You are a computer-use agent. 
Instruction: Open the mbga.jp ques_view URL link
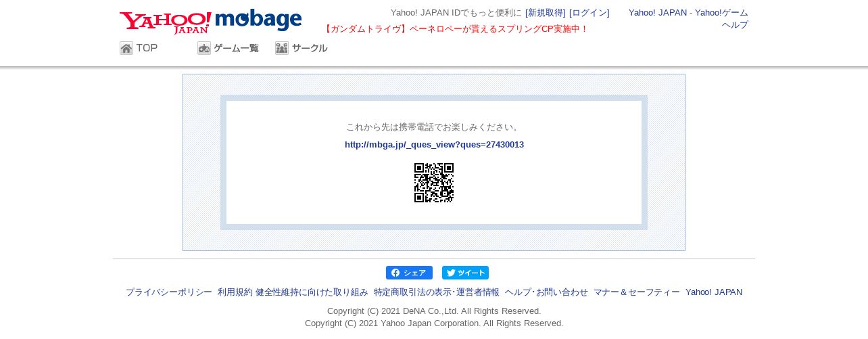pos(434,145)
